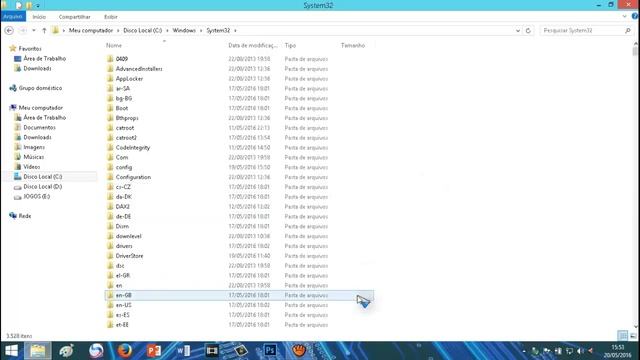Image resolution: width=640 pixels, height=360 pixels.
Task: Open the Exibir ribbon tab
Action: click(111, 17)
